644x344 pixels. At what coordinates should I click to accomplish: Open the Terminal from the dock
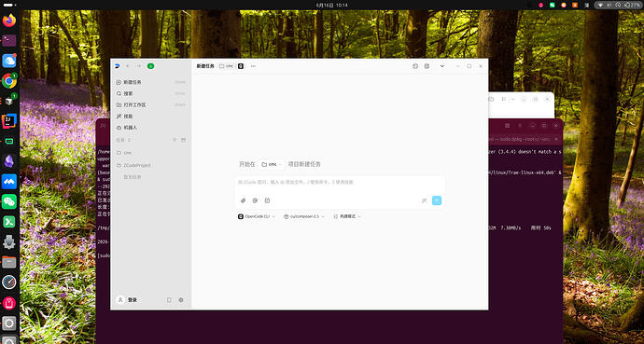click(x=9, y=40)
